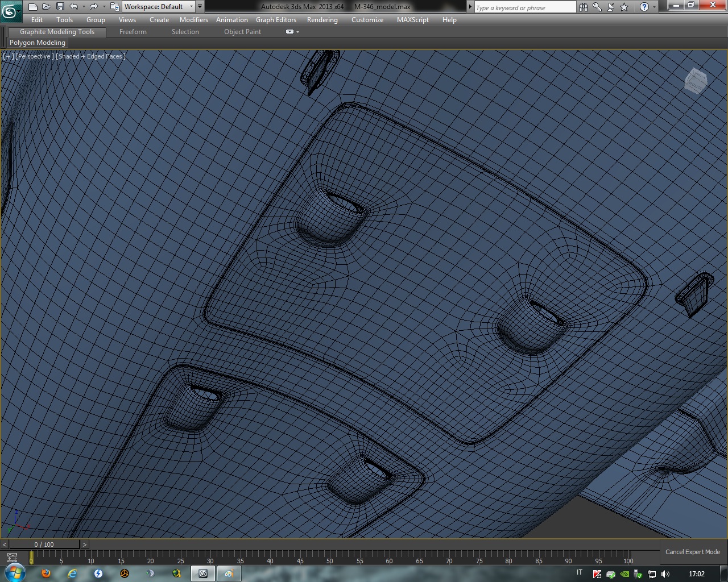
Task: Create a new scene with New icon
Action: pyautogui.click(x=32, y=7)
